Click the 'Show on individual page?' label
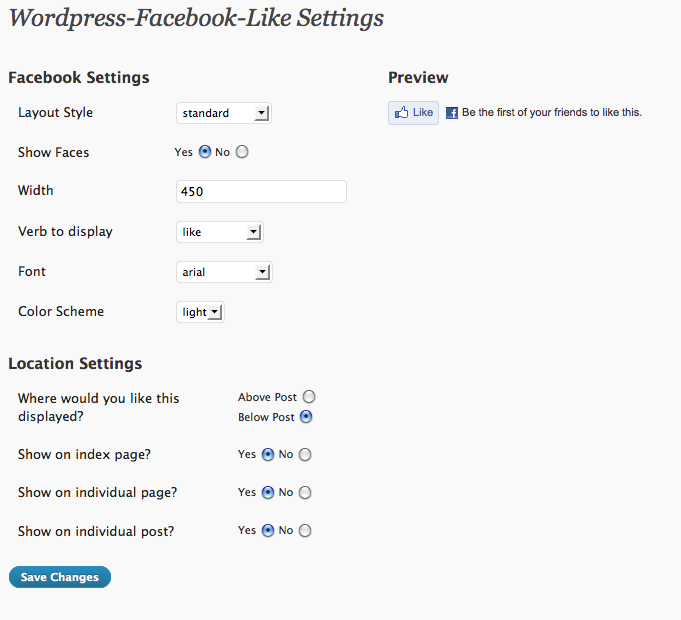Viewport: 681px width, 620px height. coord(97,492)
